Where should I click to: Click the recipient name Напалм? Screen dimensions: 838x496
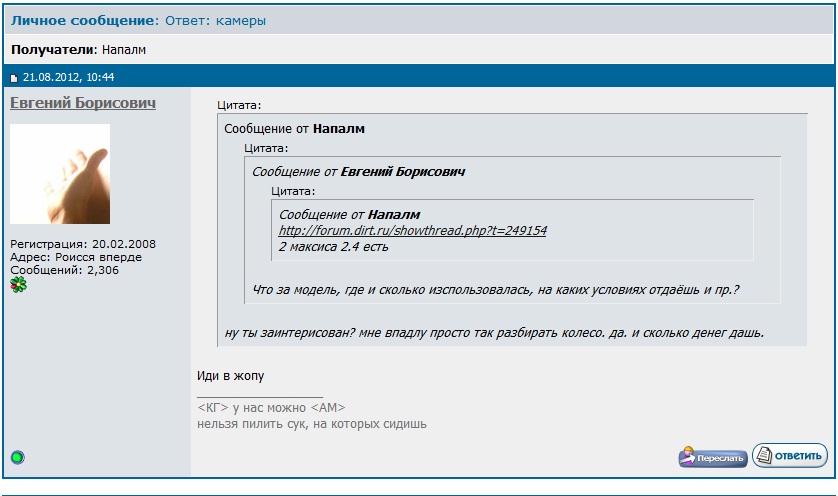click(124, 50)
